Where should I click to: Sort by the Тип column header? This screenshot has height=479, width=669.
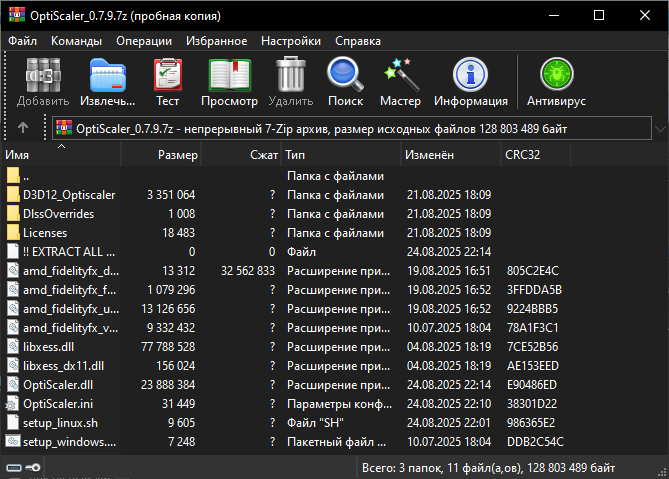pos(341,155)
